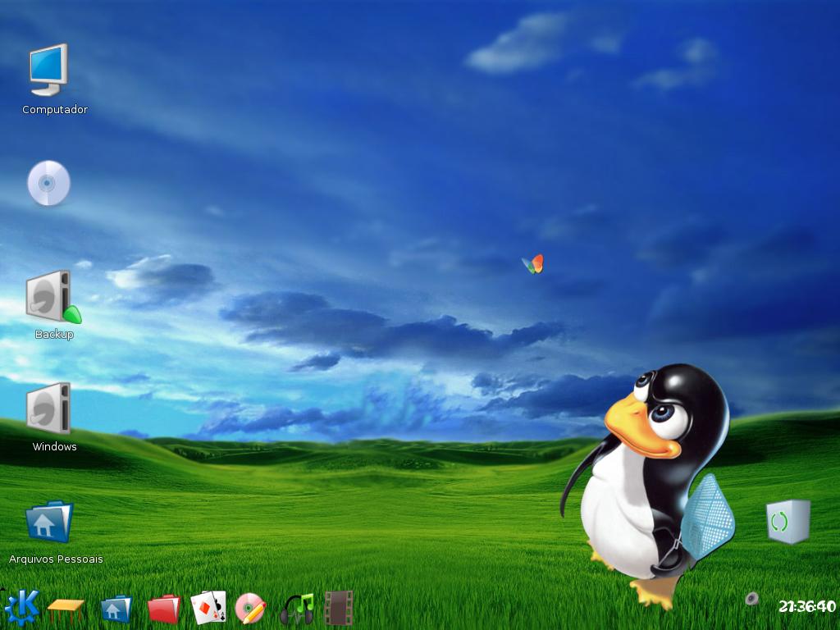The width and height of the screenshot is (840, 630).
Task: Click the 21:36:40 panel clock
Action: (807, 606)
